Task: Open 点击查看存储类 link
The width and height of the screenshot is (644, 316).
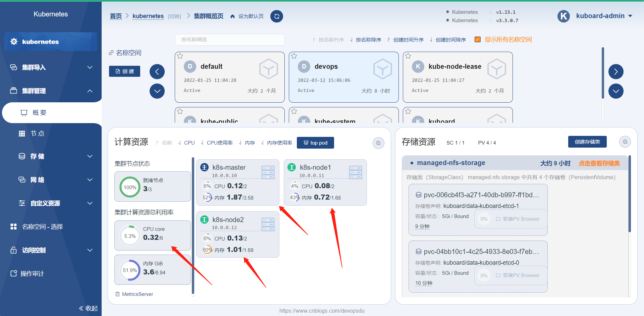Action: 599,163
